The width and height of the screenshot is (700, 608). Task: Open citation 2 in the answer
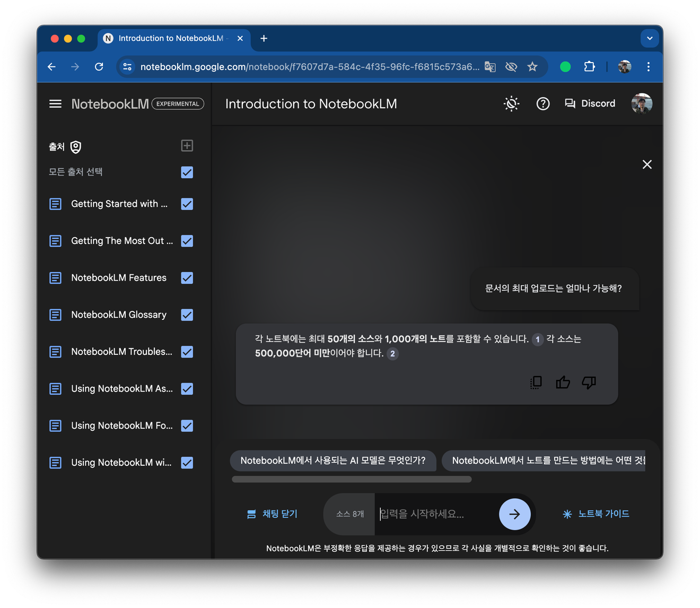(392, 354)
